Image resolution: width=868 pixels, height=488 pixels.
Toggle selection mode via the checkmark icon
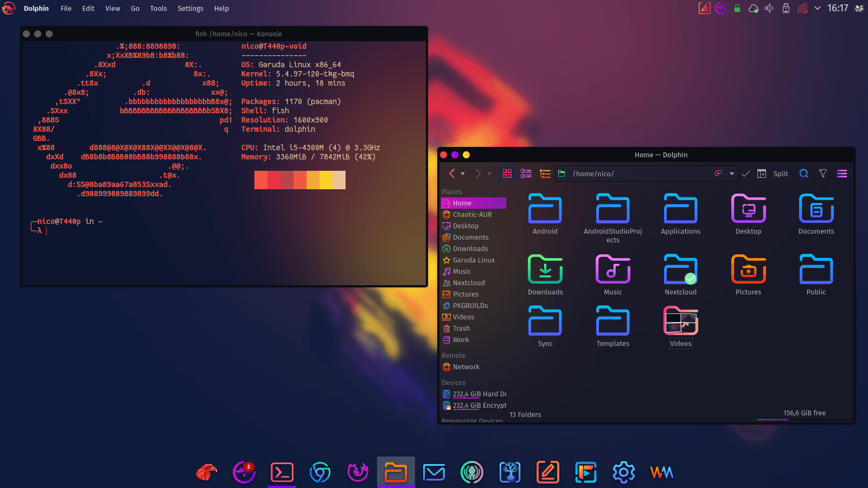pos(746,174)
